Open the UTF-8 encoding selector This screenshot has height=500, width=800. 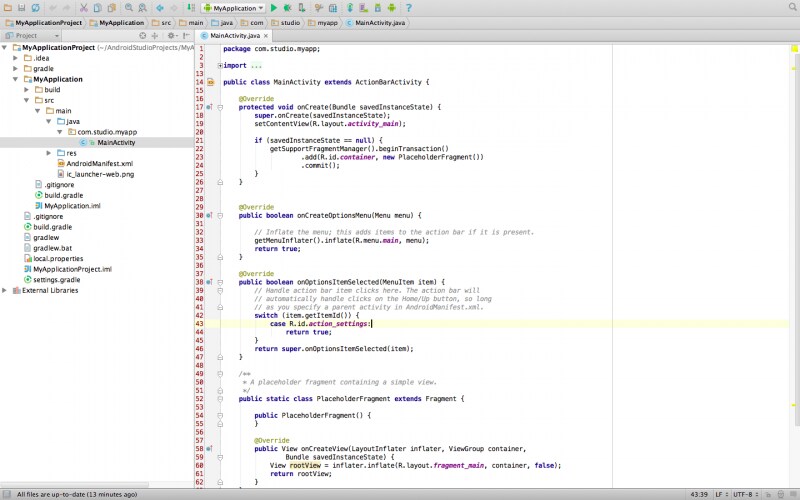[742, 494]
